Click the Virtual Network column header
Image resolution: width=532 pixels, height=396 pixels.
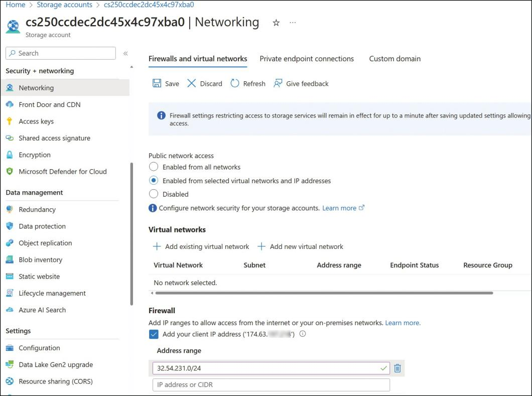178,265
